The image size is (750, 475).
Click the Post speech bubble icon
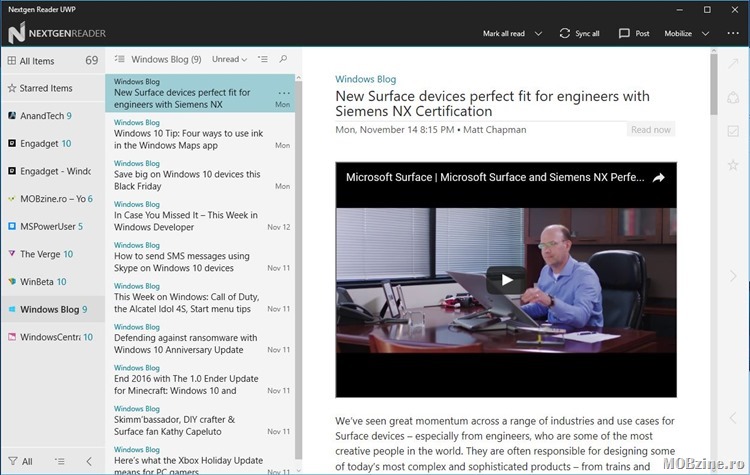click(x=624, y=33)
